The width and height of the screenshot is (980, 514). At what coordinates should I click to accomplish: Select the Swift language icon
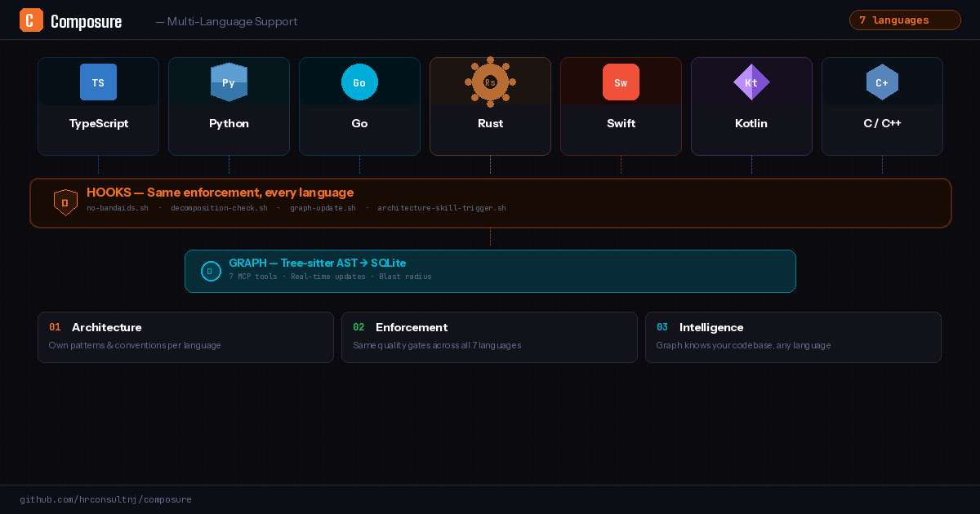point(621,82)
